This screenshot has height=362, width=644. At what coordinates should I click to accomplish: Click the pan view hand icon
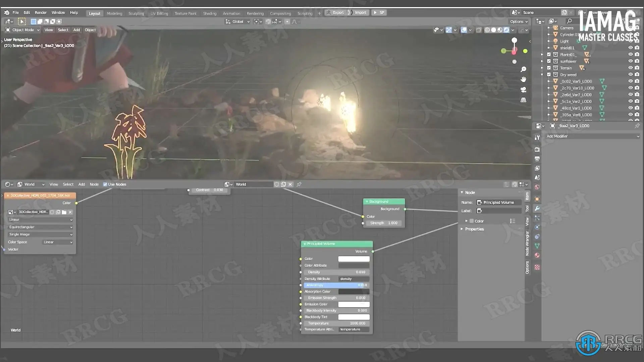tap(523, 79)
